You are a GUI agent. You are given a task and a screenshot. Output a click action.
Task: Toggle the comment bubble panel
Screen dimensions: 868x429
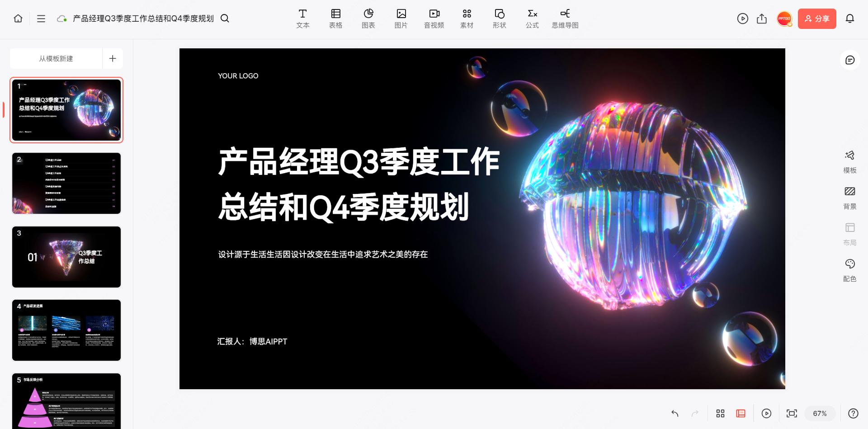coord(849,60)
